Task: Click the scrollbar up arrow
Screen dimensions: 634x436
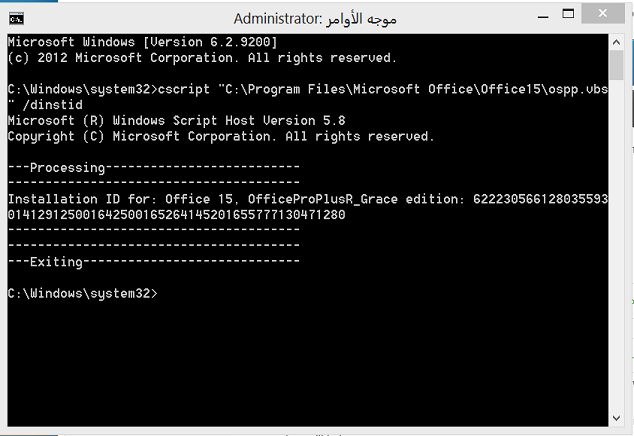Action: (616, 42)
